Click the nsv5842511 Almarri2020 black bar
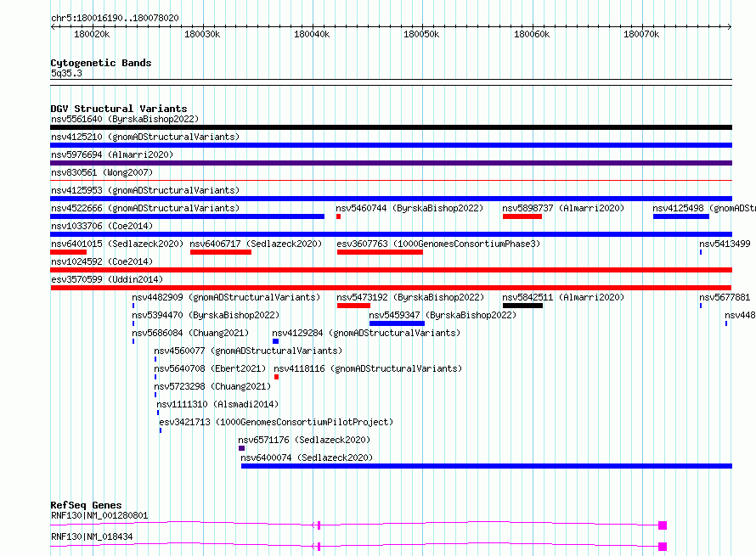 (x=522, y=306)
